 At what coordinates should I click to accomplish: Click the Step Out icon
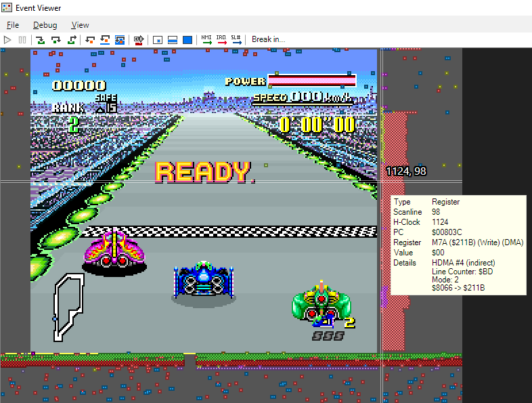point(72,40)
